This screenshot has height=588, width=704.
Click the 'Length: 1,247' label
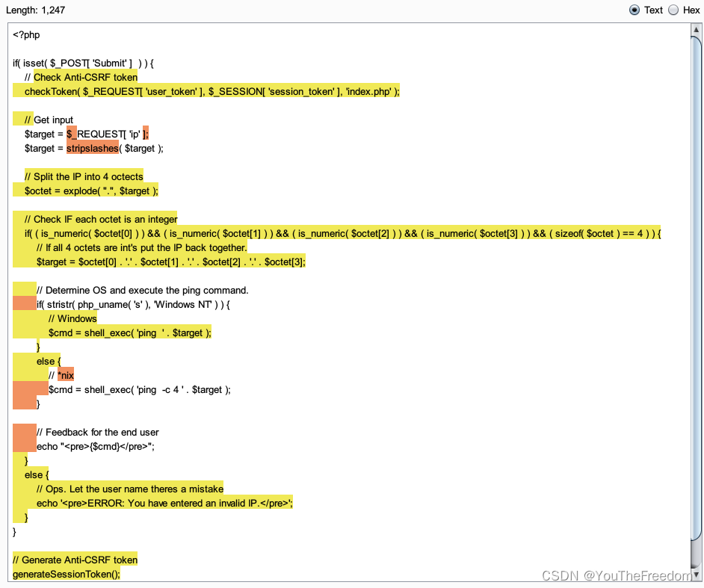[35, 10]
